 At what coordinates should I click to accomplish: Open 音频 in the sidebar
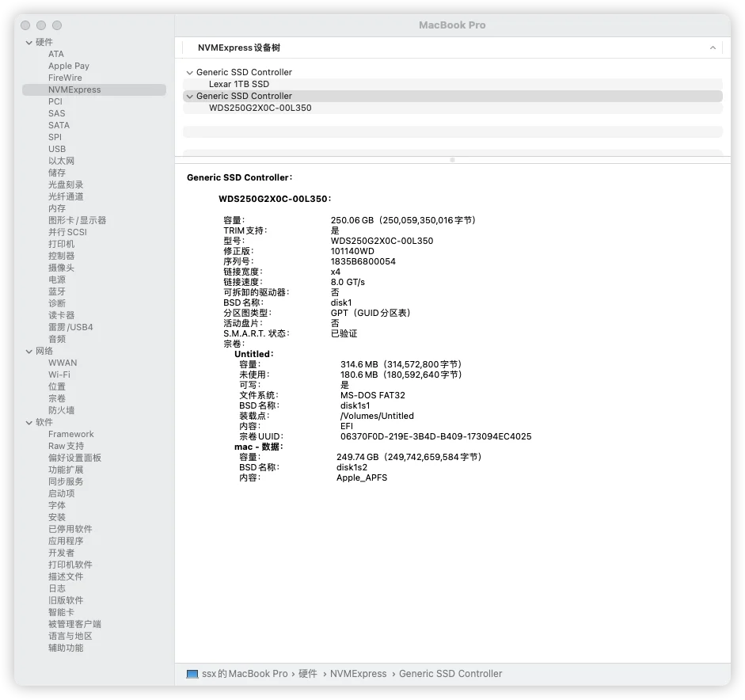click(57, 339)
